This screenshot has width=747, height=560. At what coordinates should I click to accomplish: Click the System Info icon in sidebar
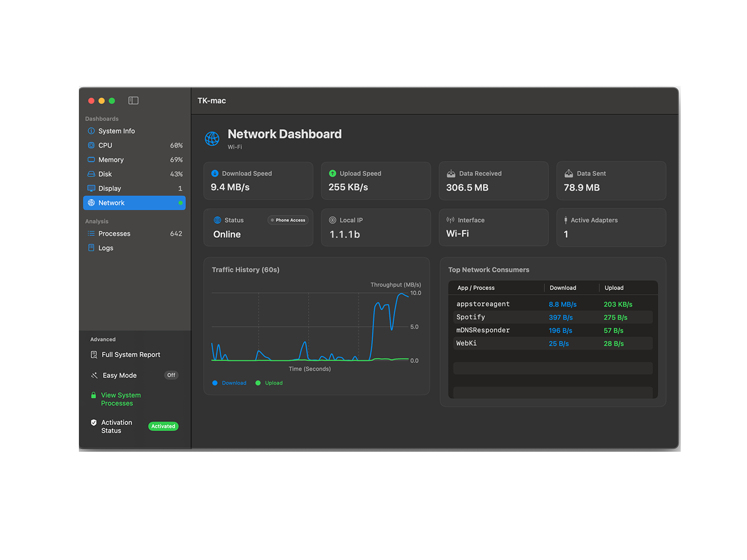(x=92, y=131)
